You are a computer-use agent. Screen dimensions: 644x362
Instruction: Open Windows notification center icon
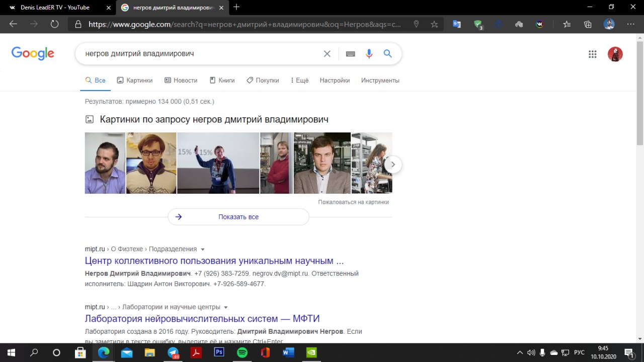pos(629,352)
